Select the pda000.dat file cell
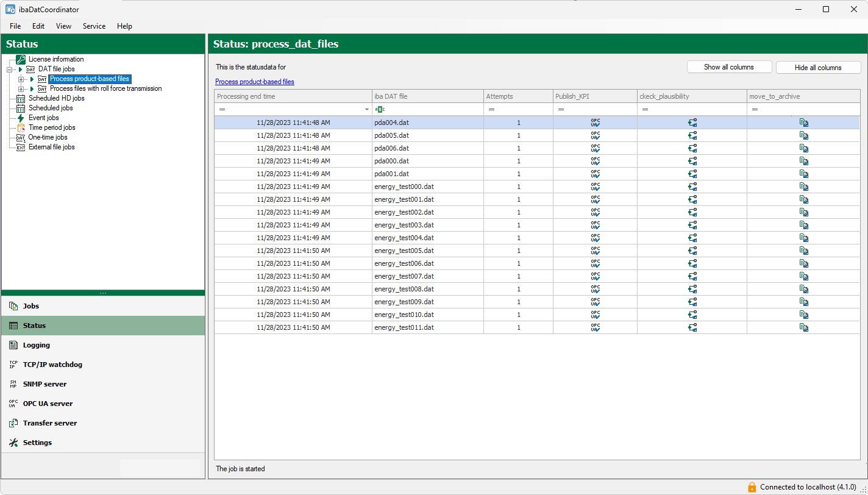 (428, 161)
